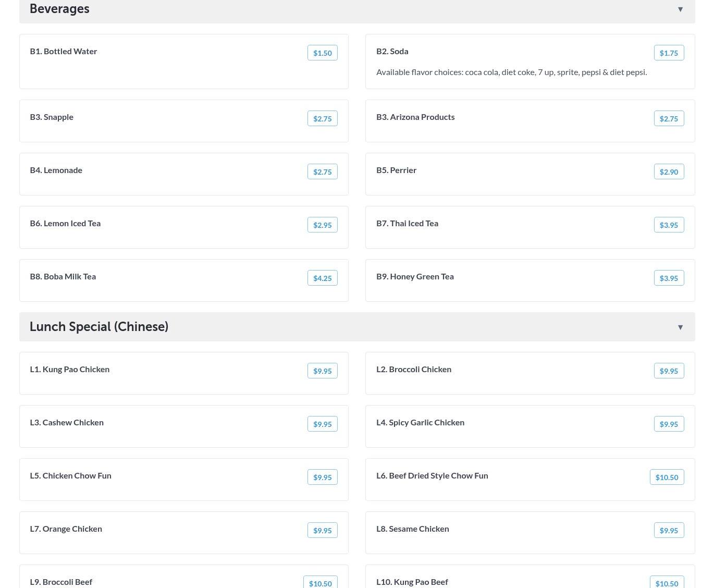The width and height of the screenshot is (714, 588).
Task: Choose B6. Lemon Iced Tea item
Action: (x=65, y=224)
